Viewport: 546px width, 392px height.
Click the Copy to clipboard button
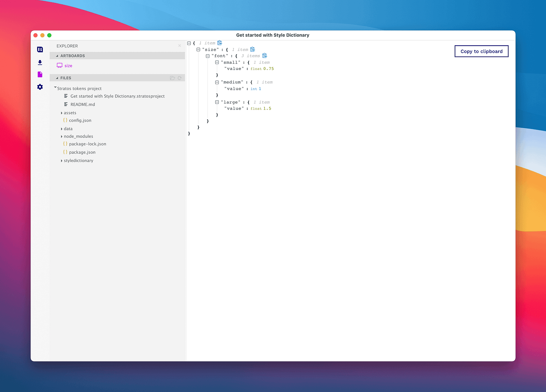[481, 51]
